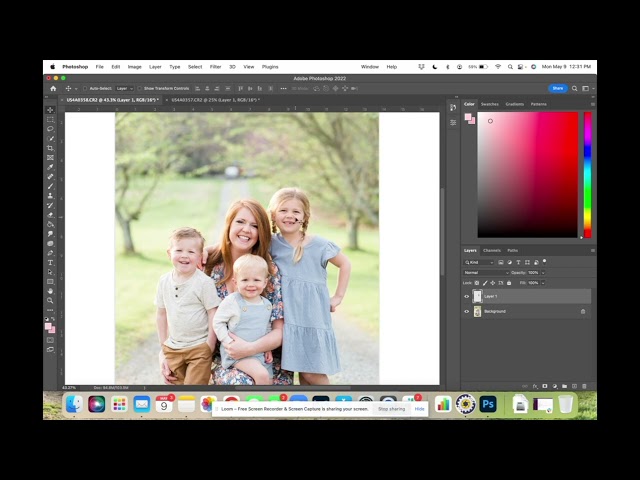Select the History Brush tool
Image resolution: width=640 pixels, height=480 pixels.
pyautogui.click(x=50, y=205)
